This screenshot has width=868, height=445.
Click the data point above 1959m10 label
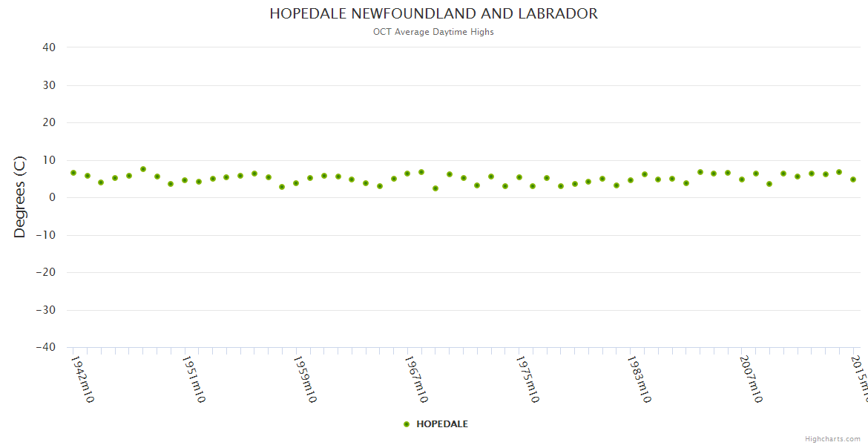(296, 183)
